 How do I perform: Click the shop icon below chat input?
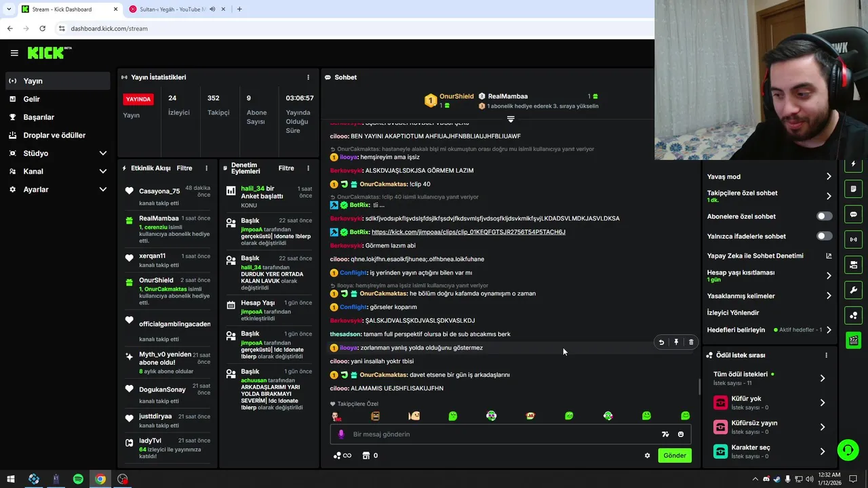366,455
